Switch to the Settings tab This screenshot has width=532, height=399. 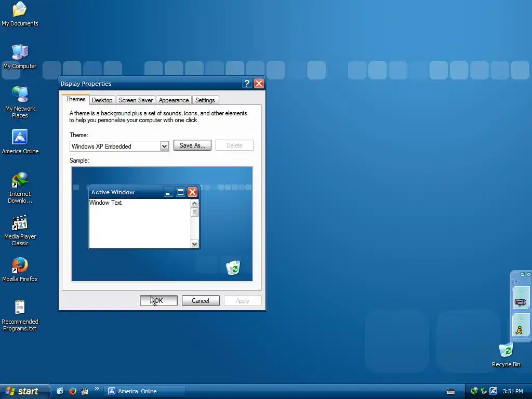tap(205, 100)
